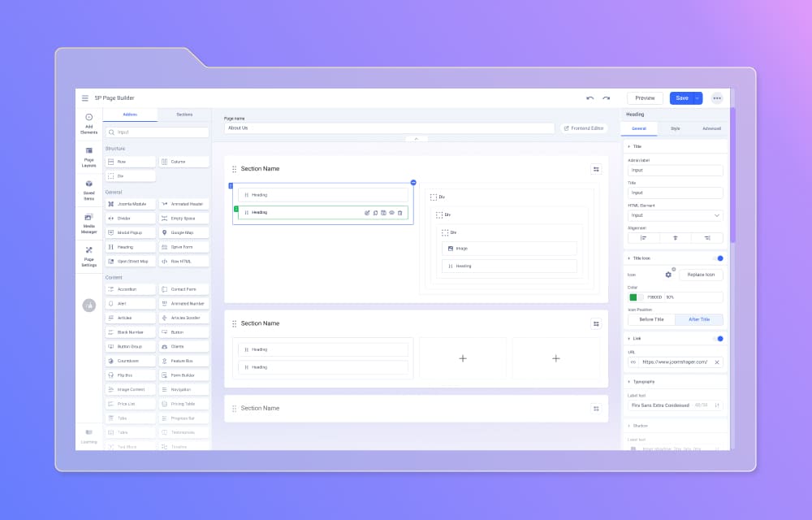Screen dimensions: 812x520
Task: Open the HTML Element dropdown
Action: coord(676,215)
